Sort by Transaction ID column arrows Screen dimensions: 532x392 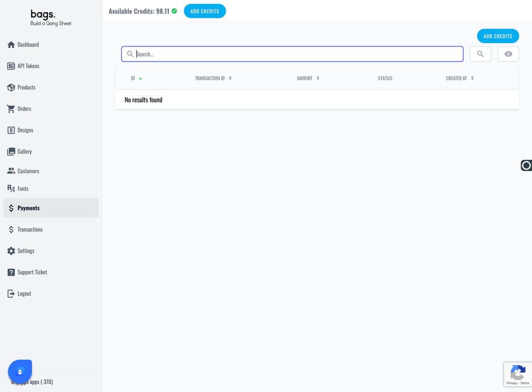pyautogui.click(x=230, y=78)
